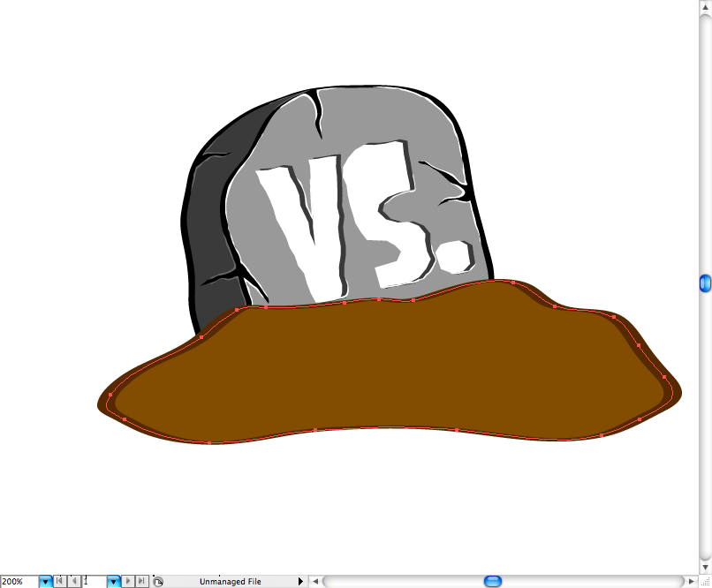
Task: Click the horizontal scrollbar right arrow
Action: click(x=692, y=581)
